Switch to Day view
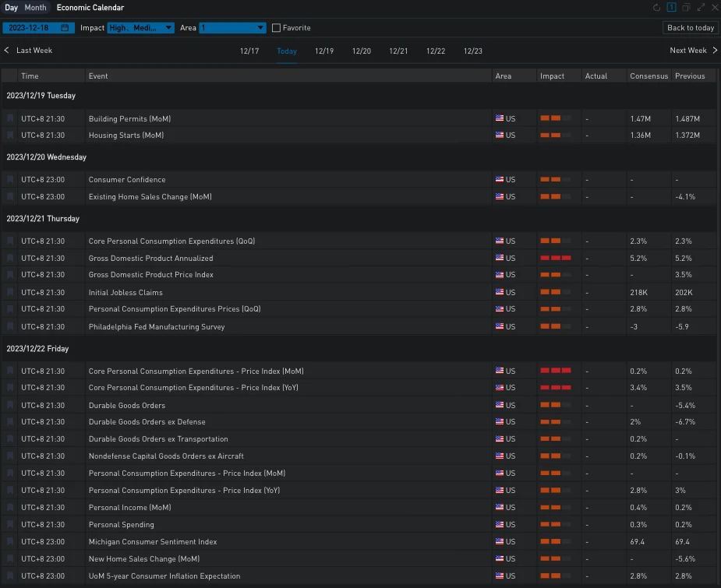The image size is (721, 588). pyautogui.click(x=12, y=8)
